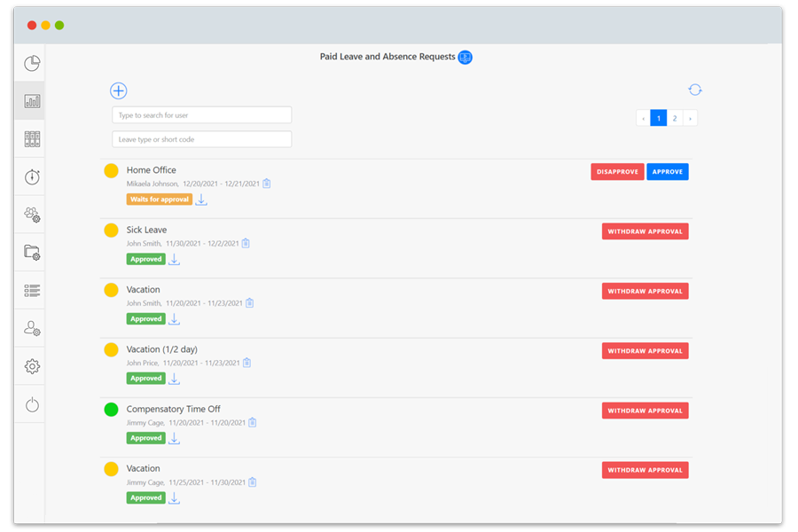This screenshot has height=532, width=798.
Task: Download the Home Office request attachment
Action: (201, 199)
